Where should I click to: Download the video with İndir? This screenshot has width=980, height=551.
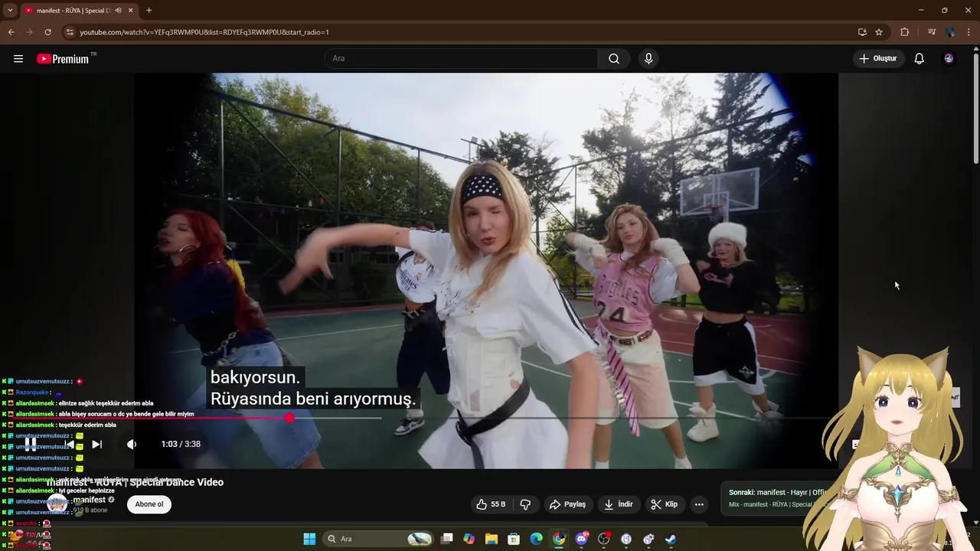click(x=619, y=504)
